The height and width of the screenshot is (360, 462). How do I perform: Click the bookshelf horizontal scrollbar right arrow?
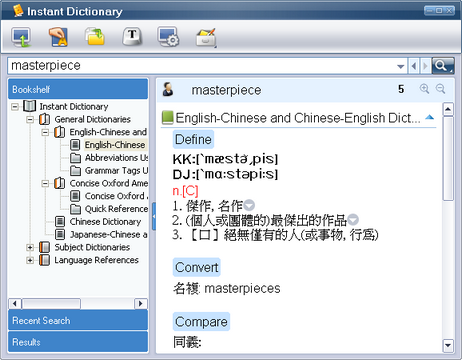click(x=140, y=303)
